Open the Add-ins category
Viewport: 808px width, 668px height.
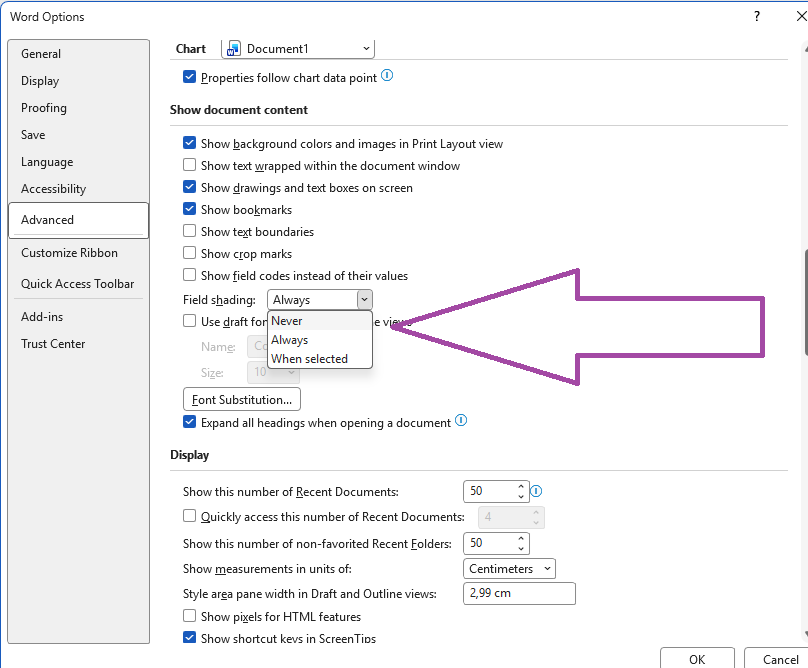coord(78,316)
